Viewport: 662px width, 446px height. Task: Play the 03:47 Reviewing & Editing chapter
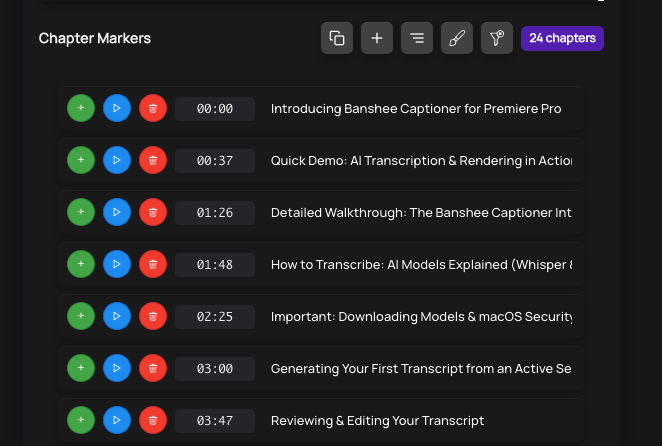(x=117, y=420)
